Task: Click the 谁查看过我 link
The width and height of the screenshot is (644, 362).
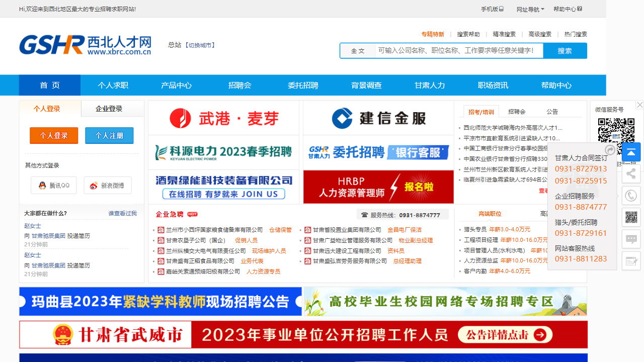Action: 123,213
